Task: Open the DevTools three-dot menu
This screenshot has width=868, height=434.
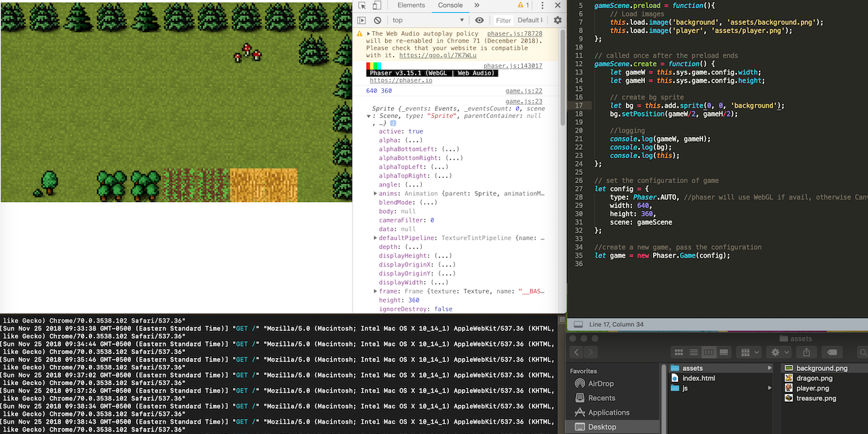Action: pos(542,5)
